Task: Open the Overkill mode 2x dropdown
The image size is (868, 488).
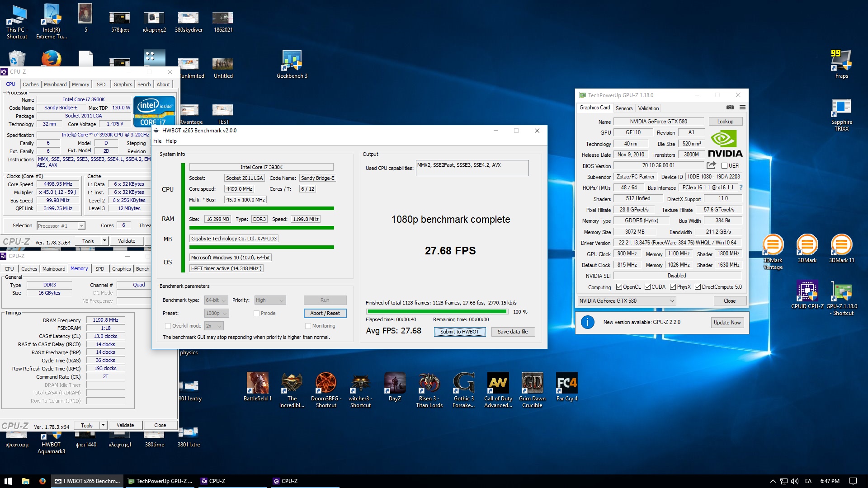Action: click(214, 326)
